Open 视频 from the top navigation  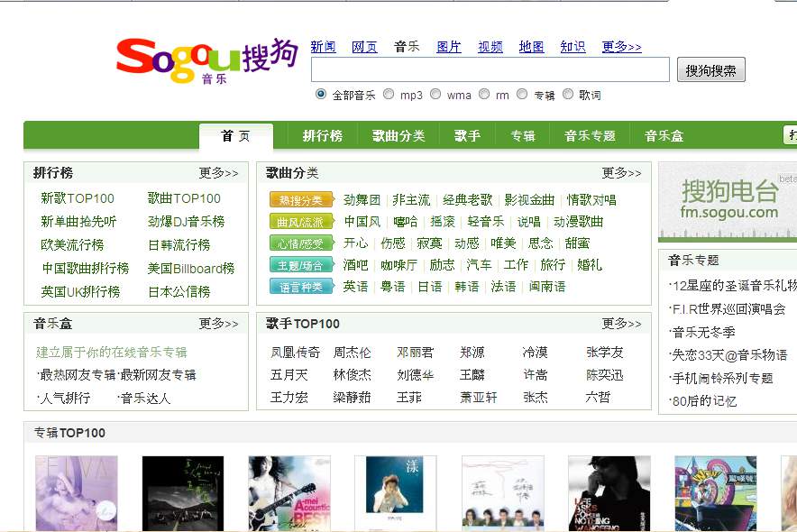tap(490, 45)
